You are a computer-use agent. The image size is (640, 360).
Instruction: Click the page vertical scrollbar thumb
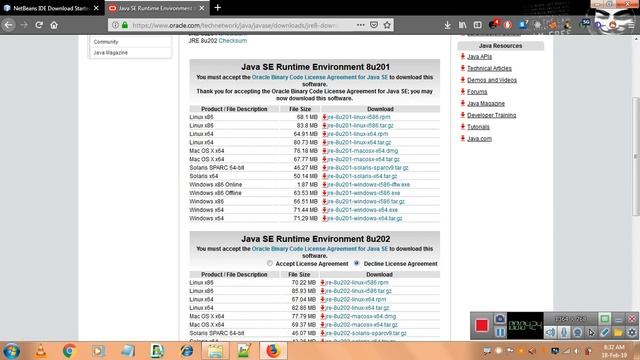(636, 156)
